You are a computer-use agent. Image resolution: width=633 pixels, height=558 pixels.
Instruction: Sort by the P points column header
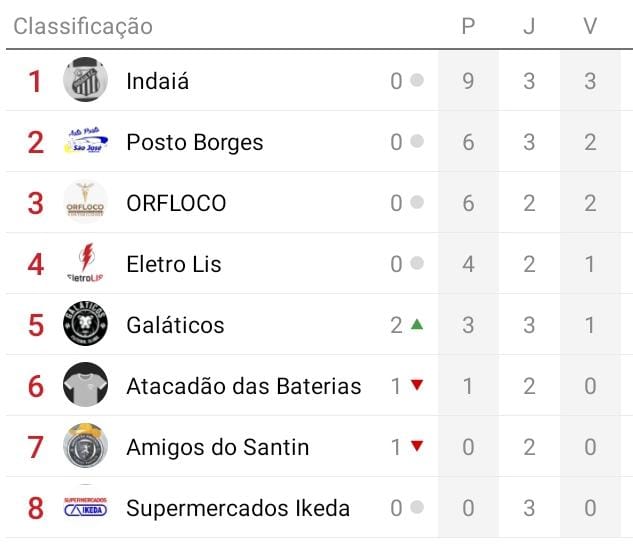(x=468, y=26)
